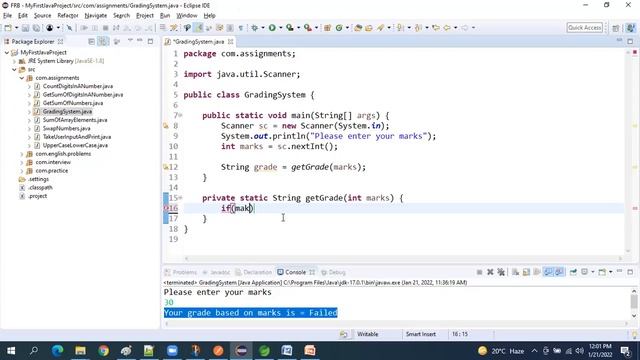Open File Explorer from the taskbar
This screenshot has width=640, height=360.
(80, 351)
